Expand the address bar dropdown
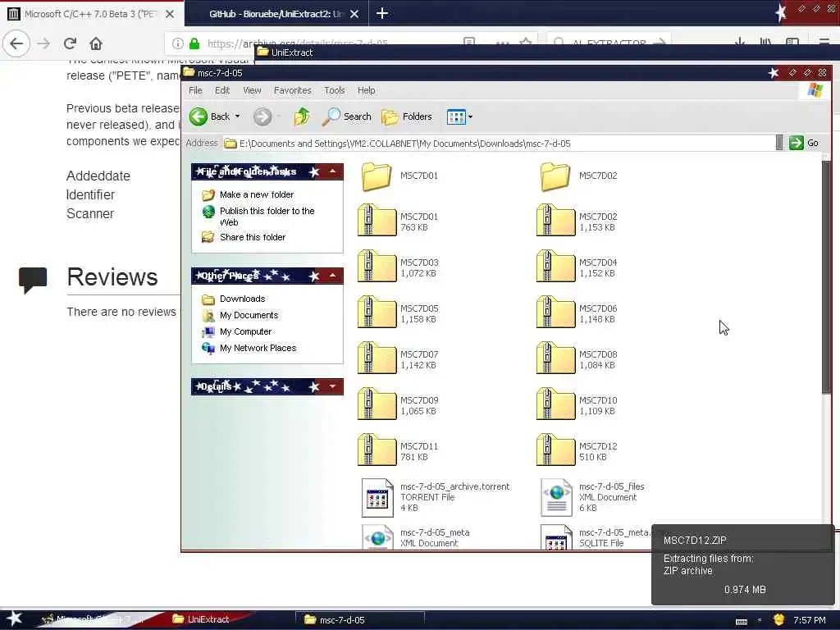840x630 pixels. pos(779,143)
